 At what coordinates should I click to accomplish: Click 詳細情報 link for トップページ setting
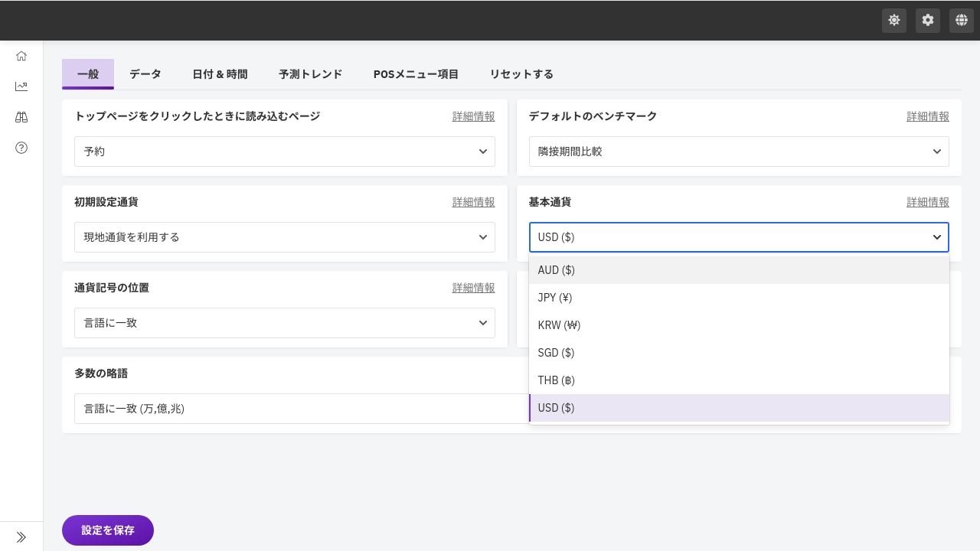[473, 116]
